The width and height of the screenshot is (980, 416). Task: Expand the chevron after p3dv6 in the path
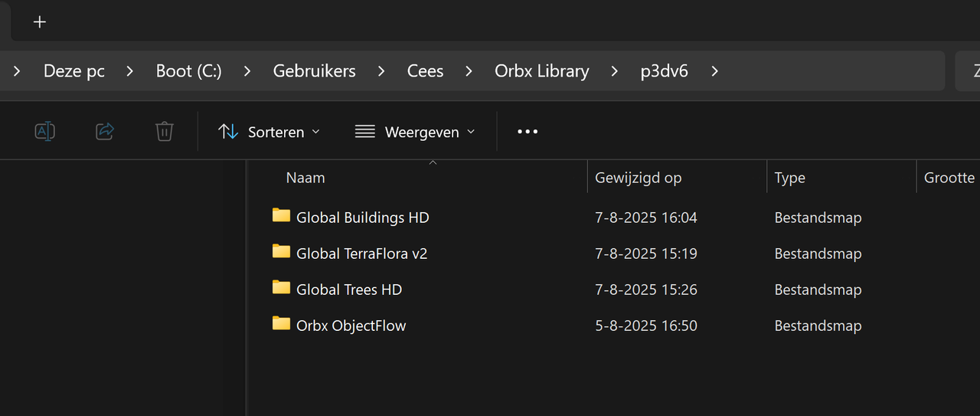pyautogui.click(x=715, y=71)
